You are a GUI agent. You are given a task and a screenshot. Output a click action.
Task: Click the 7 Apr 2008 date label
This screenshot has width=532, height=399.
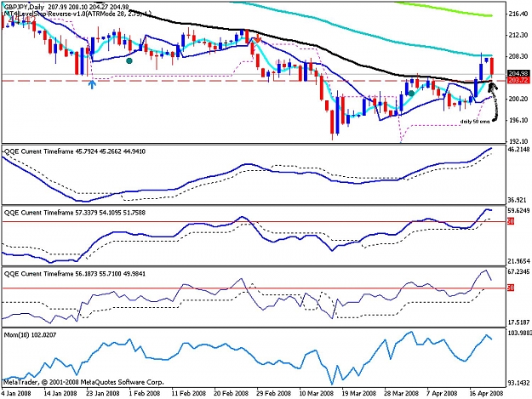(443, 393)
